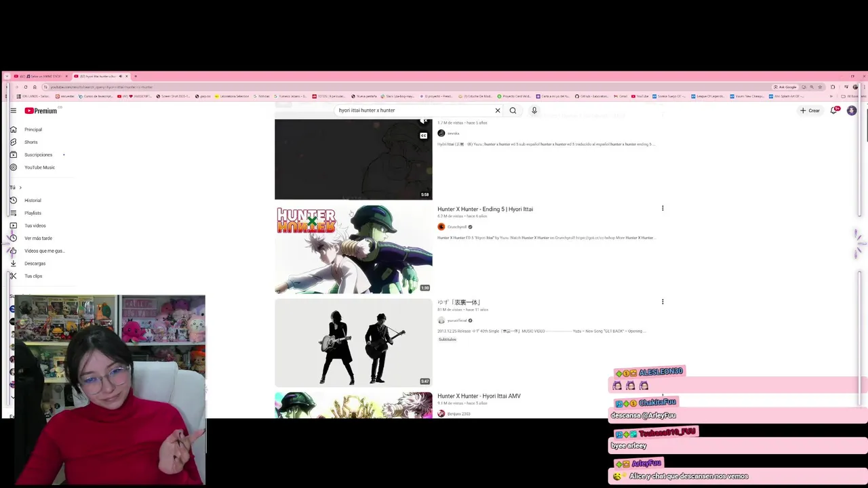Expand the Tú section chevron
The image size is (868, 488).
(20, 188)
